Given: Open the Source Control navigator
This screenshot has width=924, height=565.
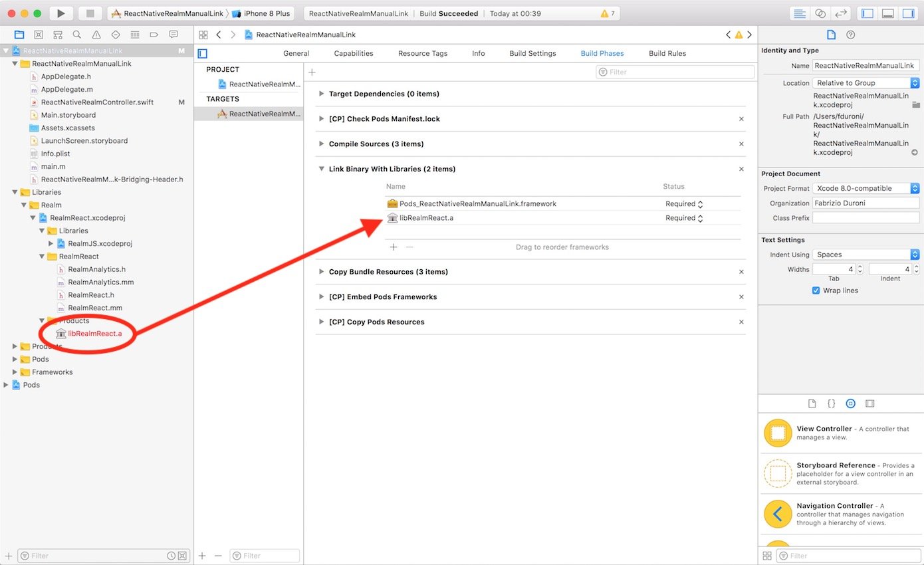Looking at the screenshot, I should (x=39, y=35).
